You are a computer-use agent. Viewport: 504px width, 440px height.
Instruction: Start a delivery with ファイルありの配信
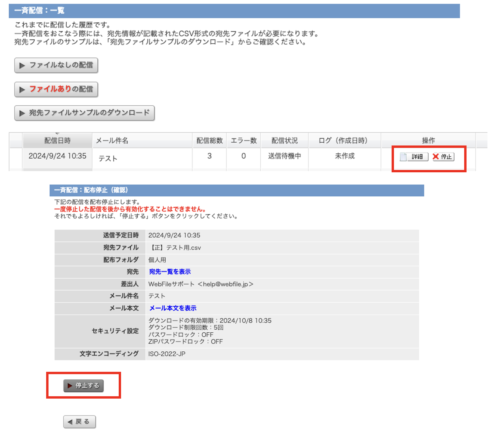(x=56, y=89)
